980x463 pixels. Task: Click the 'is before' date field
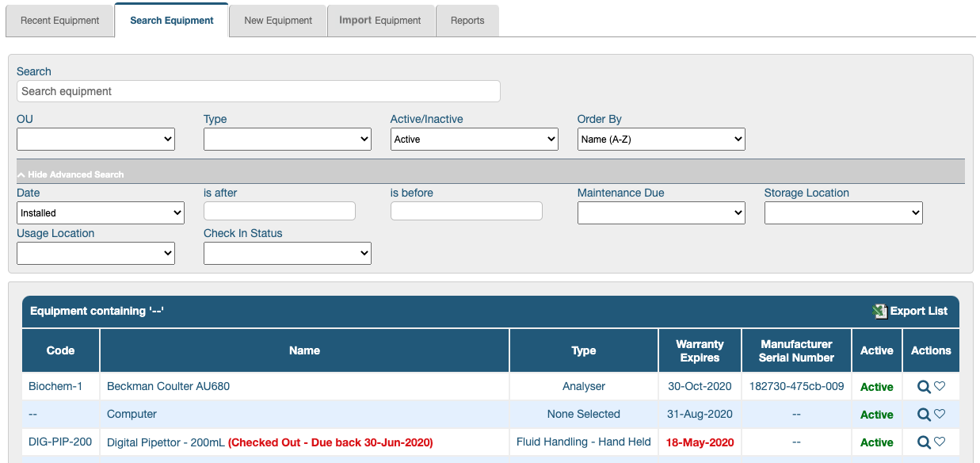pyautogui.click(x=467, y=211)
